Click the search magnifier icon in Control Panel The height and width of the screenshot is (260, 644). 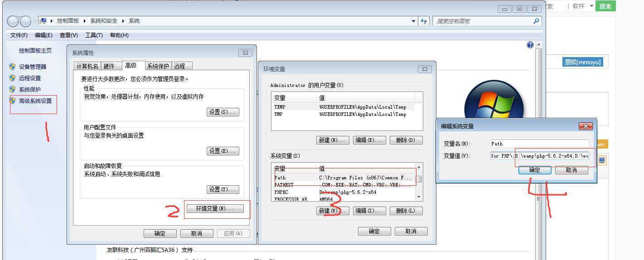click(x=536, y=21)
